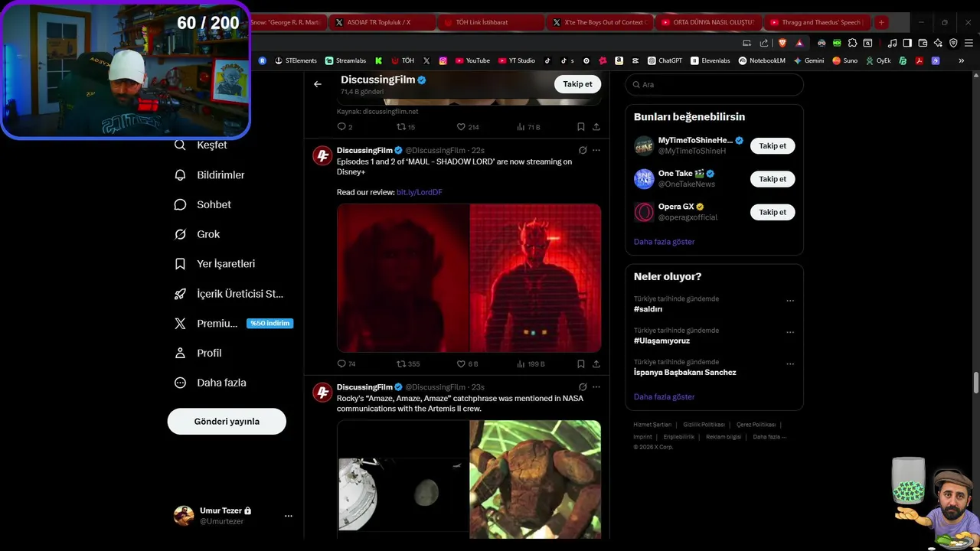Follow Opera GX
Viewport: 980px width, 551px height.
click(x=773, y=212)
